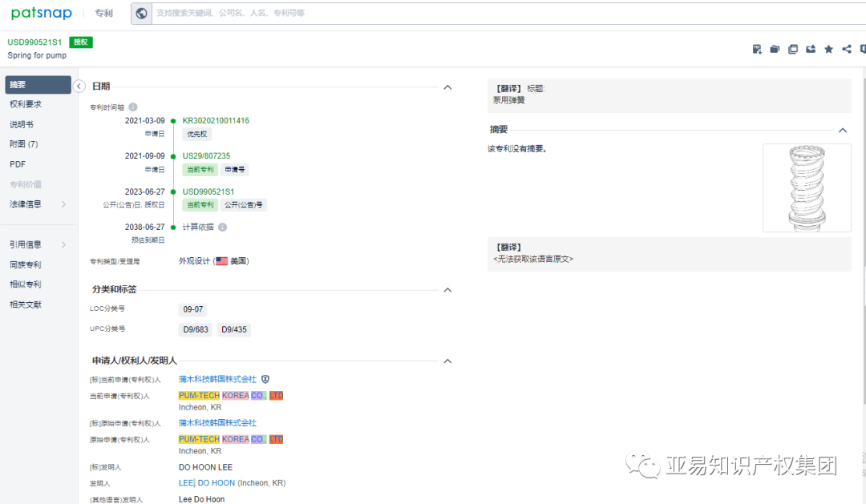Open priority link KR3020210011416
This screenshot has height=504, width=866.
(216, 120)
